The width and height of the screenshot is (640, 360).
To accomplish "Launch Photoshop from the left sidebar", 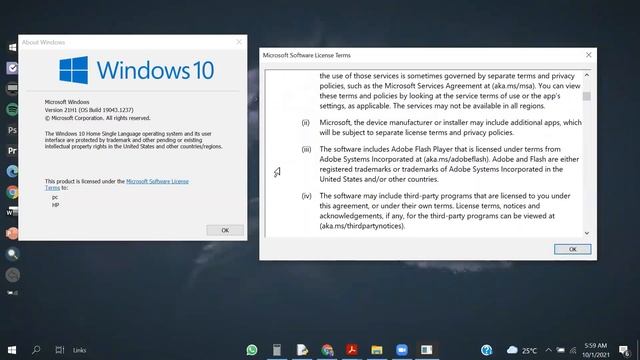I will point(12,130).
